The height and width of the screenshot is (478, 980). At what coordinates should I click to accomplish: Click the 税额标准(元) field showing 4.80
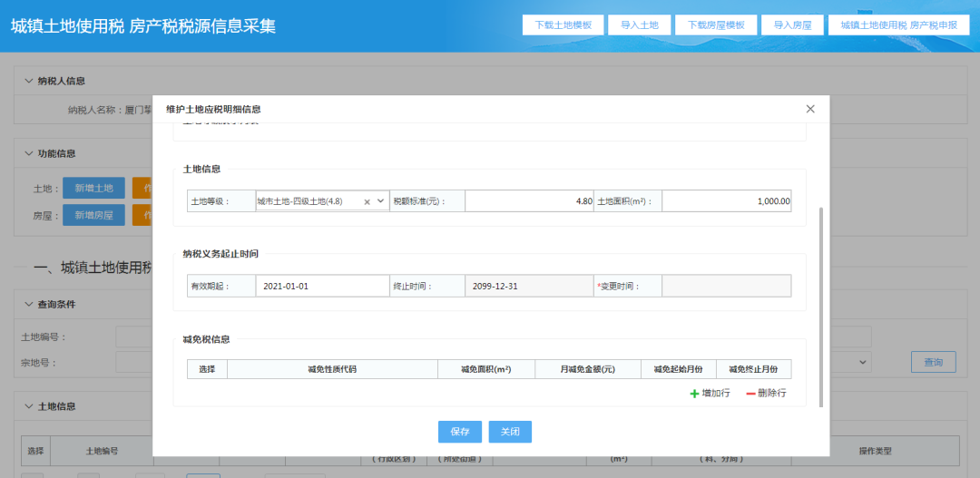[529, 201]
